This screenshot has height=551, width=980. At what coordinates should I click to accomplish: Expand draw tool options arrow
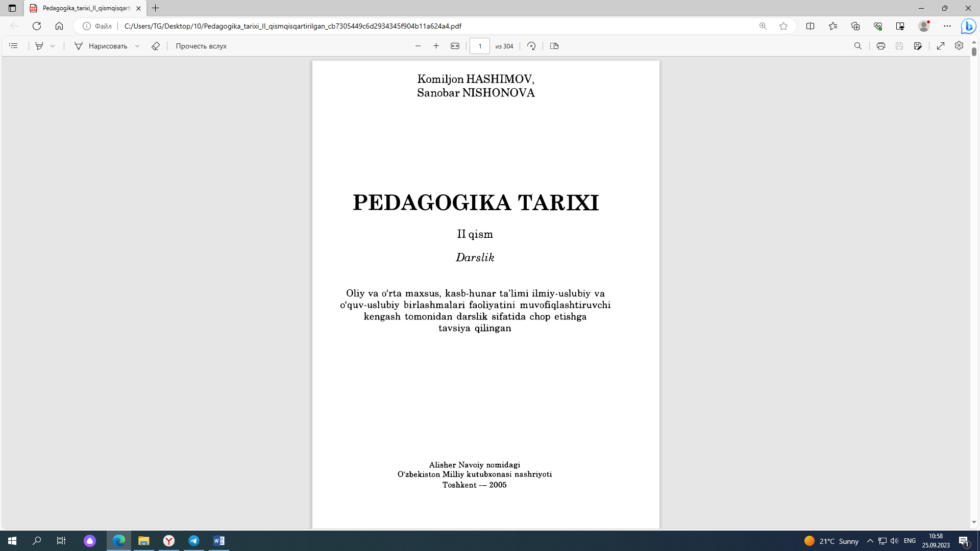[137, 46]
